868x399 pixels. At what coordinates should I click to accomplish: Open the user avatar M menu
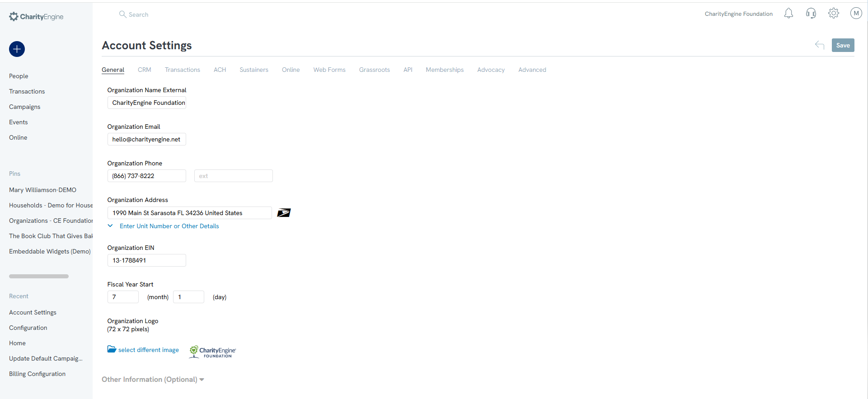click(856, 14)
